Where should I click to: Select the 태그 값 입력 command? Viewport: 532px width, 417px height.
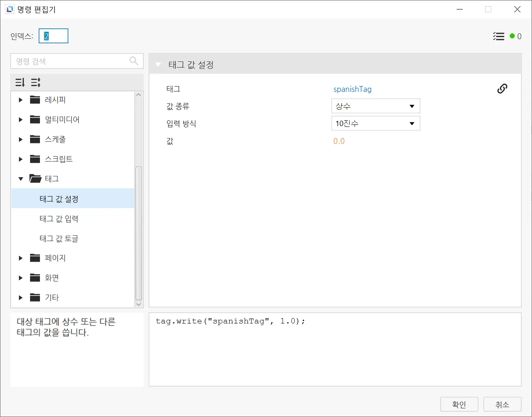point(59,219)
